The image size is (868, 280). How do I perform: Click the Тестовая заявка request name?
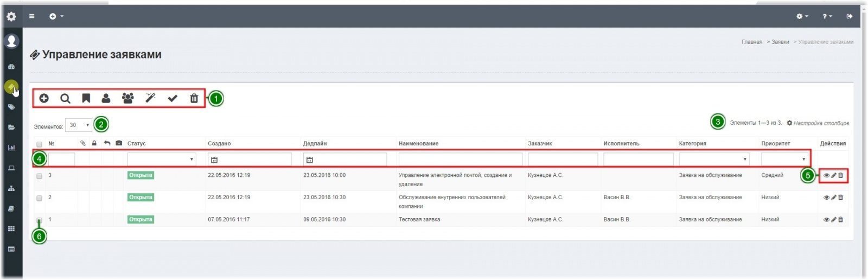pos(419,220)
